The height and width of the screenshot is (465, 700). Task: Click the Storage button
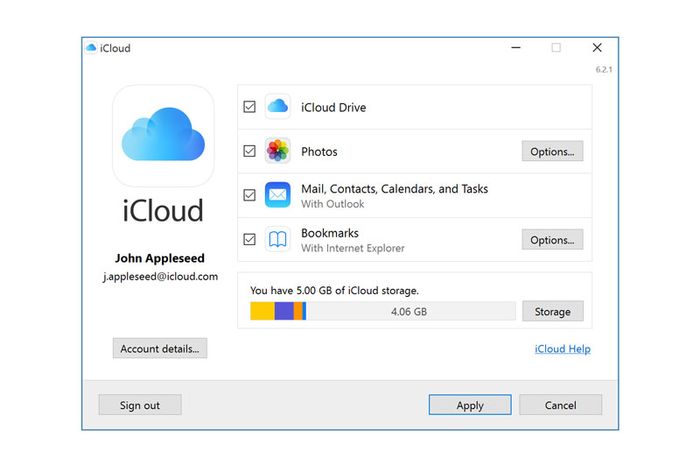[553, 311]
